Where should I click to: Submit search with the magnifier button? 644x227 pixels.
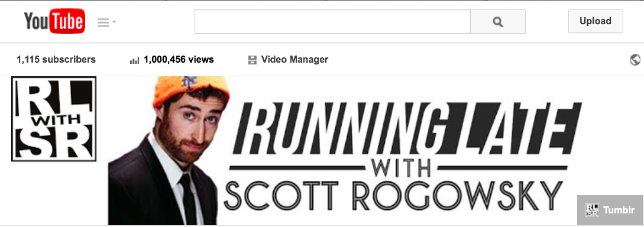(x=498, y=22)
